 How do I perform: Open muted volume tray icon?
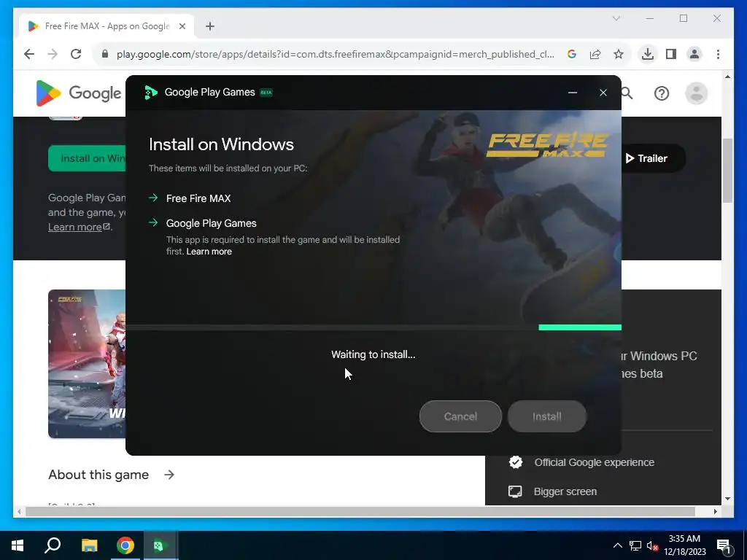652,545
